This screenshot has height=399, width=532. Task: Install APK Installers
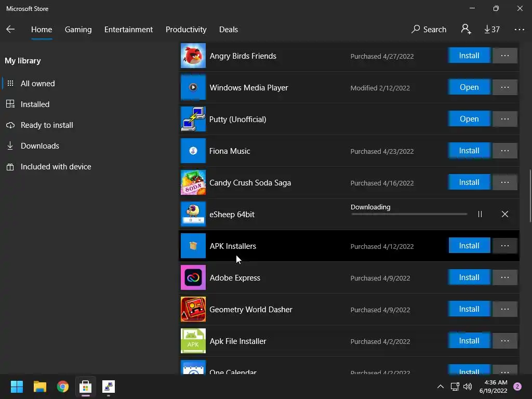[x=469, y=246]
